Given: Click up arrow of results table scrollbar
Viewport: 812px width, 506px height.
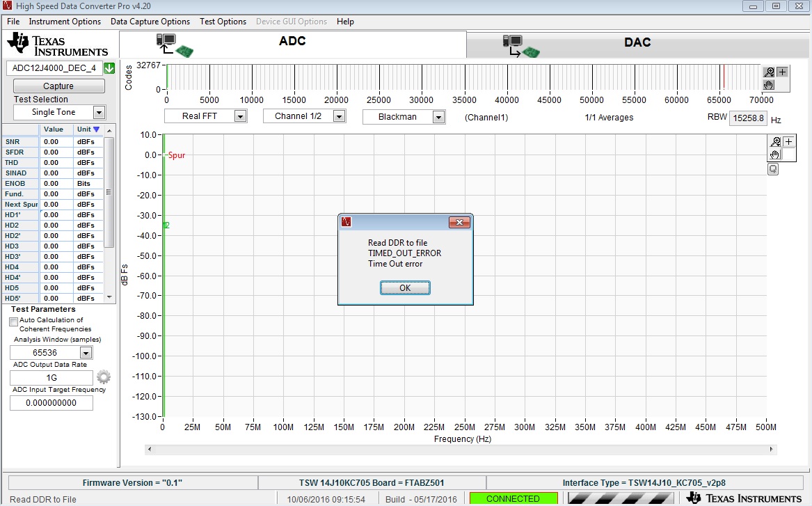Looking at the screenshot, I should pos(109,131).
